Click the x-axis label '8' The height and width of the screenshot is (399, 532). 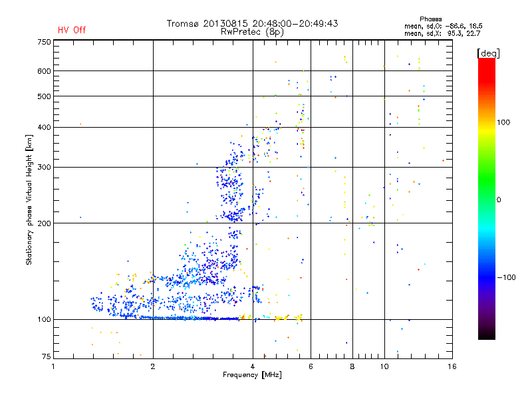tap(352, 366)
